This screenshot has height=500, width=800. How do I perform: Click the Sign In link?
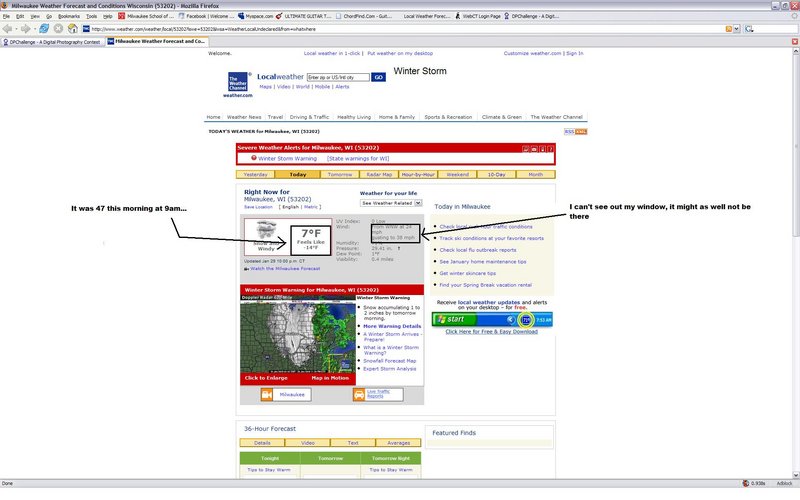574,53
